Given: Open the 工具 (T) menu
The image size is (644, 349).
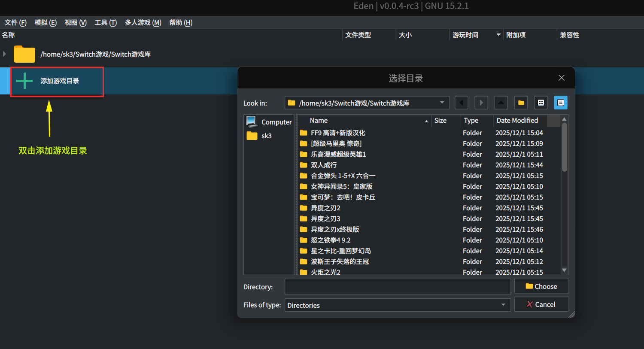Looking at the screenshot, I should (x=106, y=22).
